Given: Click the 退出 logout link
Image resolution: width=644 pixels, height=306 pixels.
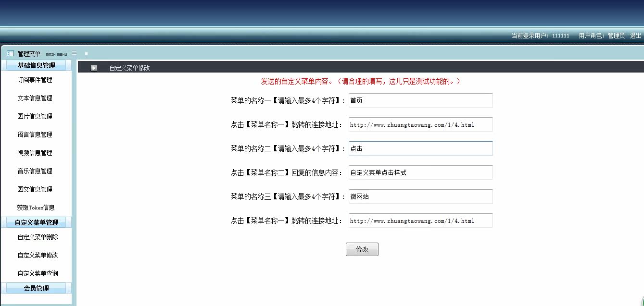Looking at the screenshot, I should [x=635, y=36].
